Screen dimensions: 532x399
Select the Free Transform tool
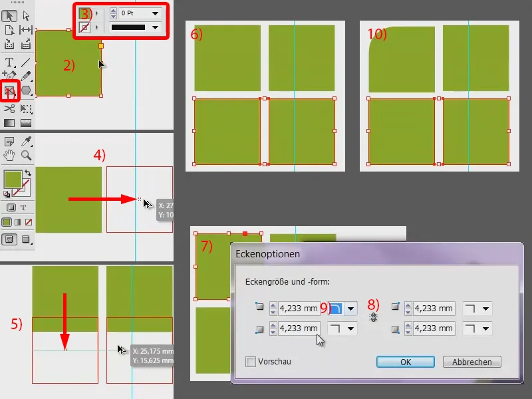(x=26, y=108)
